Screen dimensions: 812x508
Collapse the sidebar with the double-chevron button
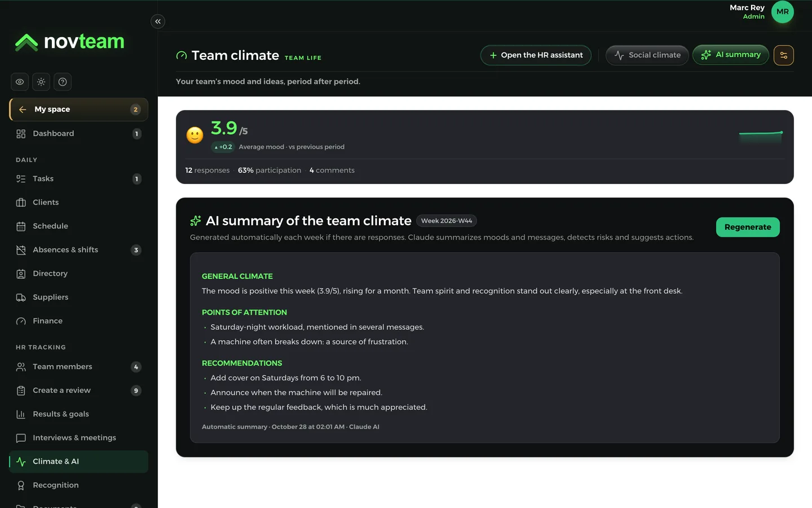pyautogui.click(x=158, y=21)
